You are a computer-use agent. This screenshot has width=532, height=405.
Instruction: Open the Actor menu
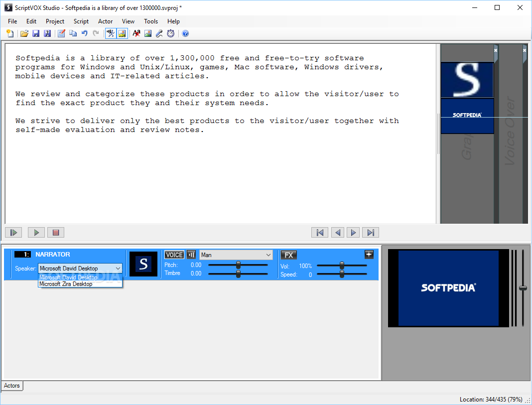(105, 21)
